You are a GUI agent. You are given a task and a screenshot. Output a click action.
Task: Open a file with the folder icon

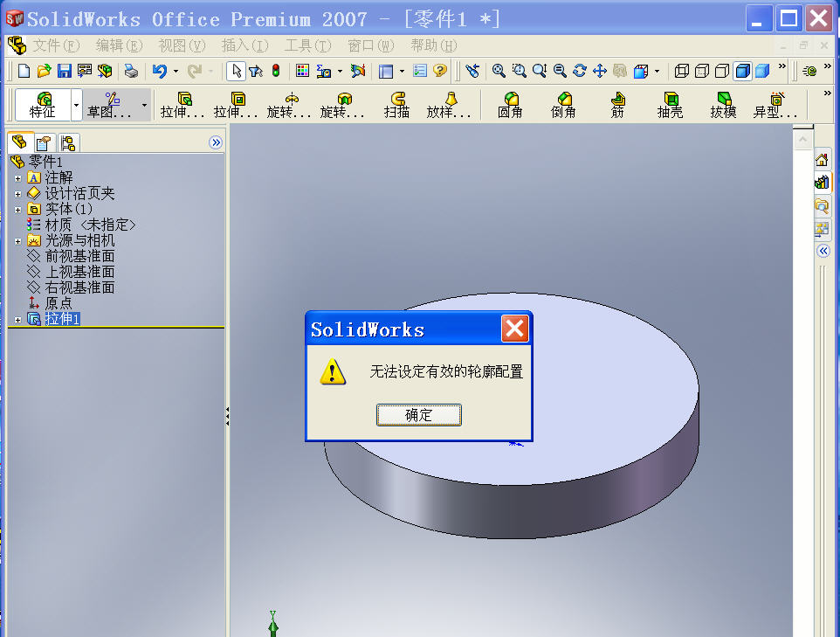coord(44,71)
